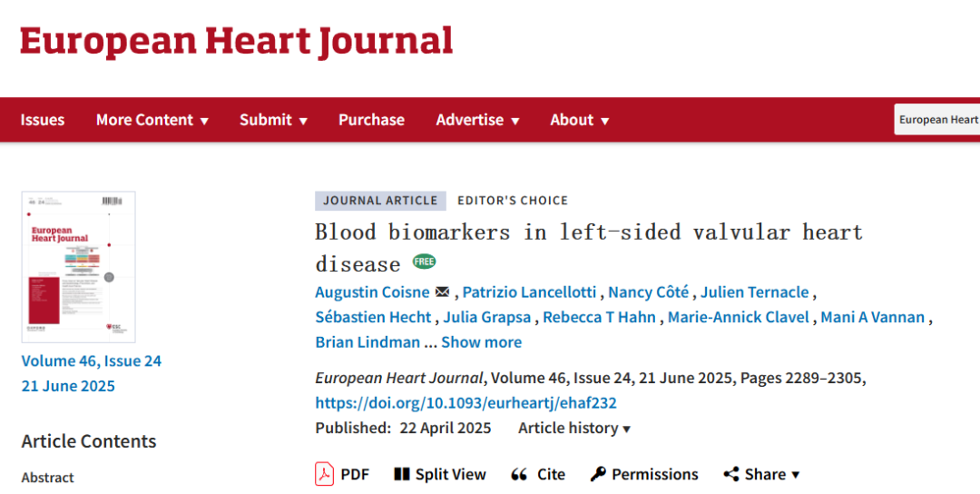Open the PDF document icon
This screenshot has width=980, height=494.
click(x=324, y=474)
